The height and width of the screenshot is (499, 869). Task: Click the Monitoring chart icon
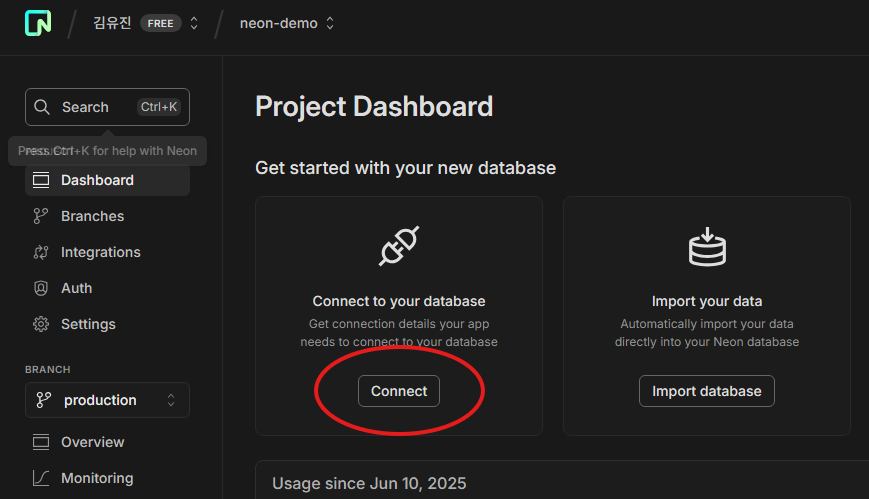41,478
